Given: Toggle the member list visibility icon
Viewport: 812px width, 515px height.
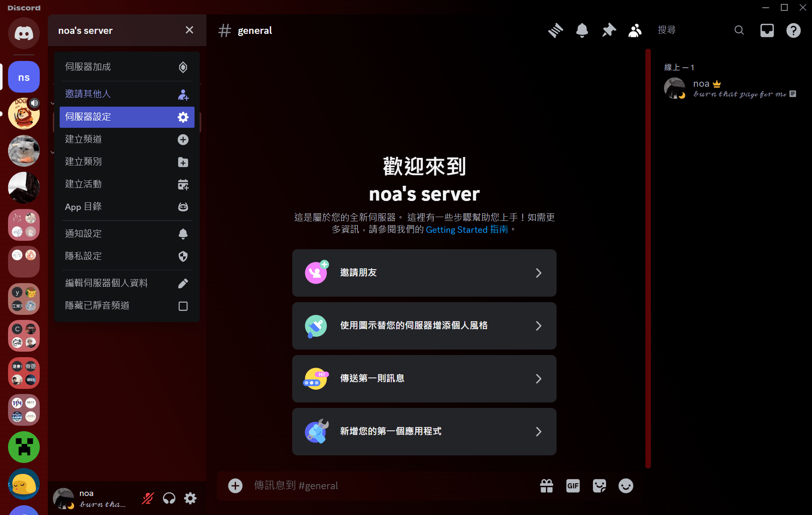Looking at the screenshot, I should tap(635, 30).
